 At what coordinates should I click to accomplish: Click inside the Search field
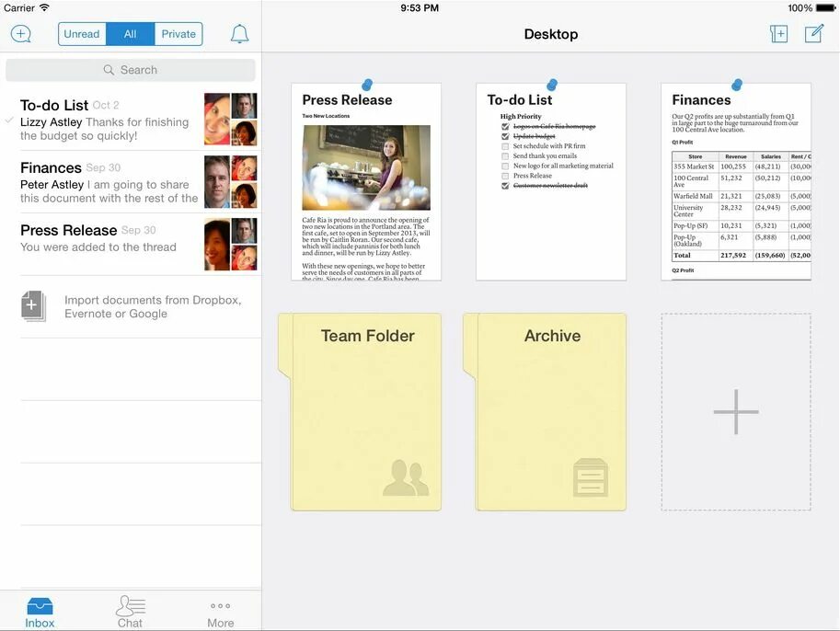(131, 69)
